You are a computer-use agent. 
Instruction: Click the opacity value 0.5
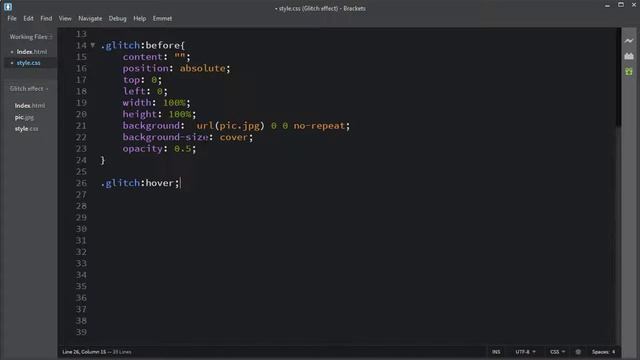tap(182, 149)
